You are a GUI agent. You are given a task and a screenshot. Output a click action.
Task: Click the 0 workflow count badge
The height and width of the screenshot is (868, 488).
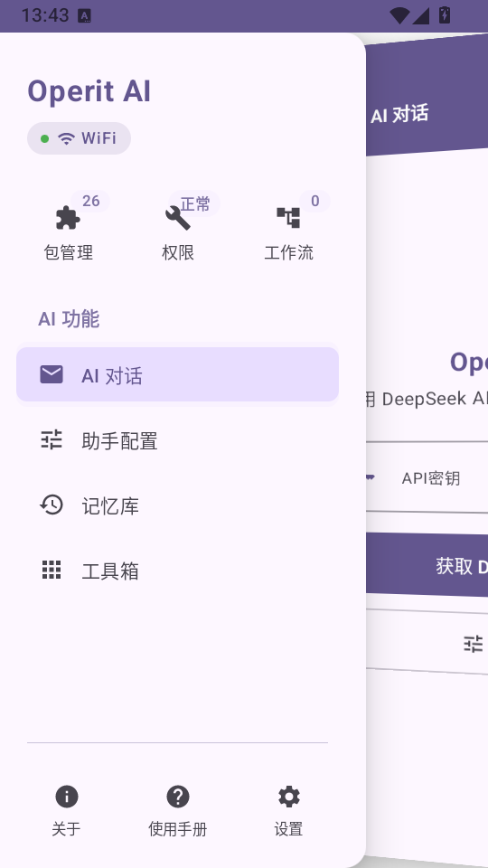pyautogui.click(x=314, y=201)
